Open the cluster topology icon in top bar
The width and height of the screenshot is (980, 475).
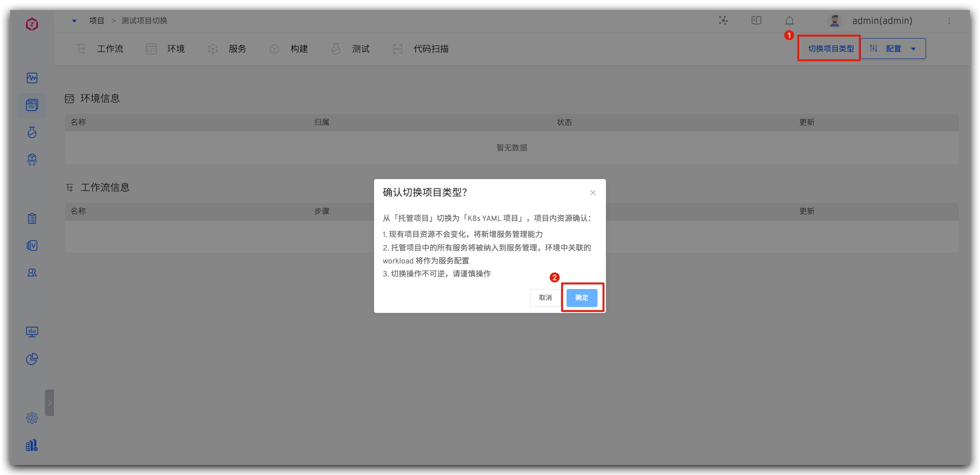tap(723, 20)
